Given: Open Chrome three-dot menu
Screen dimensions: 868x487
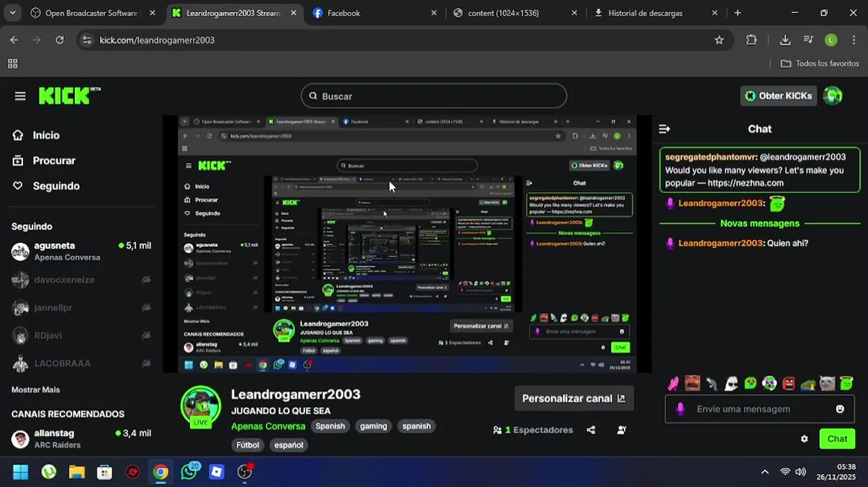Looking at the screenshot, I should (855, 40).
